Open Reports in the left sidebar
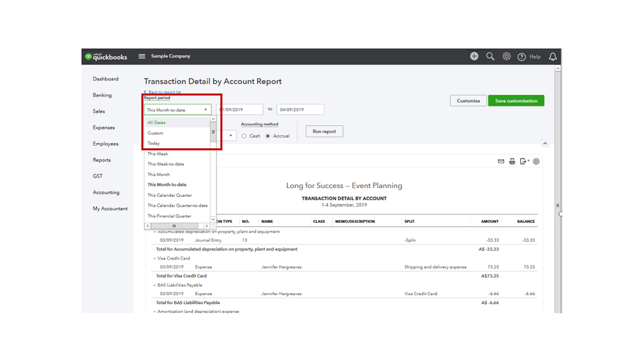644x362 pixels. (x=102, y=160)
